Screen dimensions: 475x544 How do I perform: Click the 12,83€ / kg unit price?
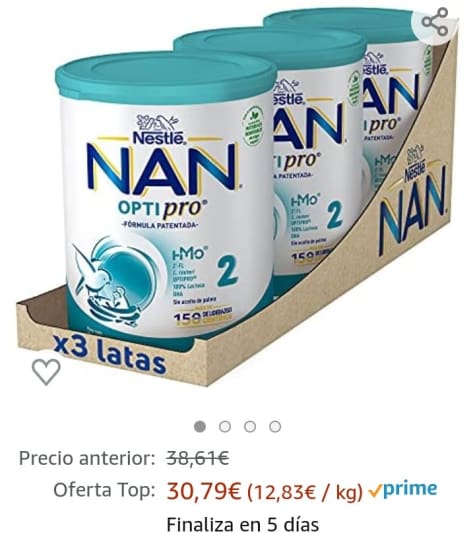click(305, 492)
